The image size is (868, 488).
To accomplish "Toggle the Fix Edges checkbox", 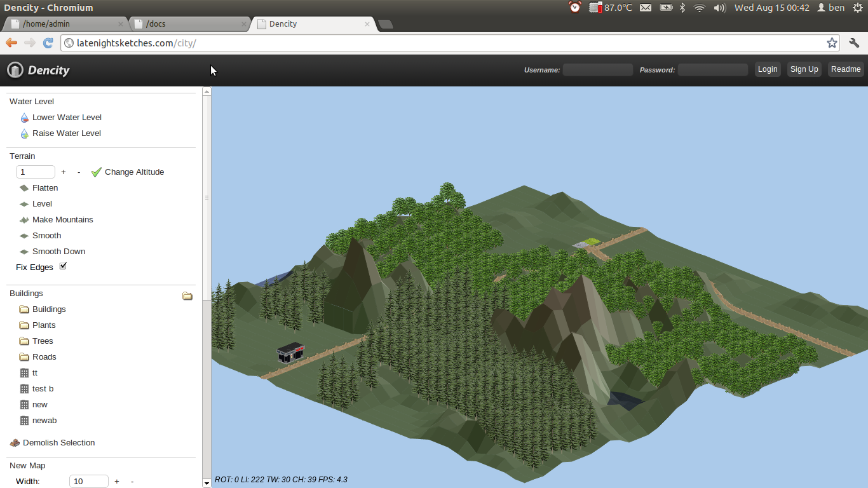I will click(x=63, y=266).
